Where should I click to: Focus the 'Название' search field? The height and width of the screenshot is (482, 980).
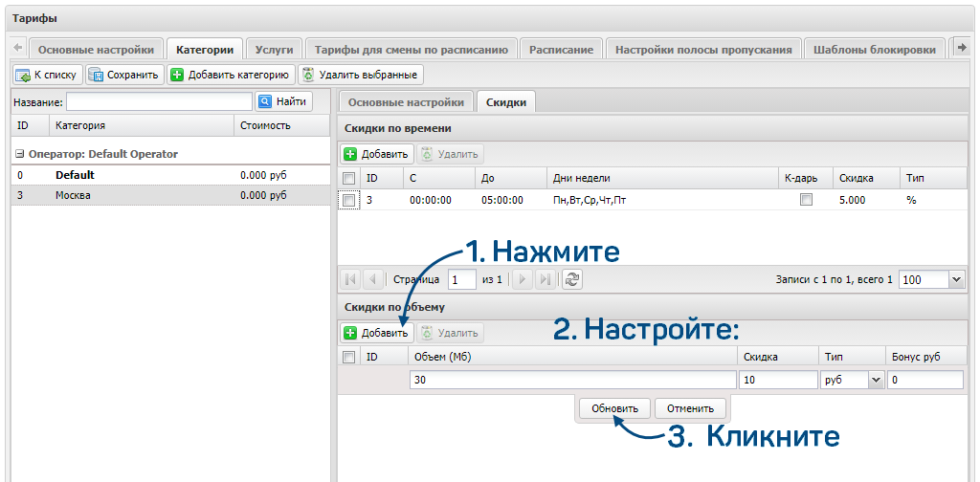point(159,101)
